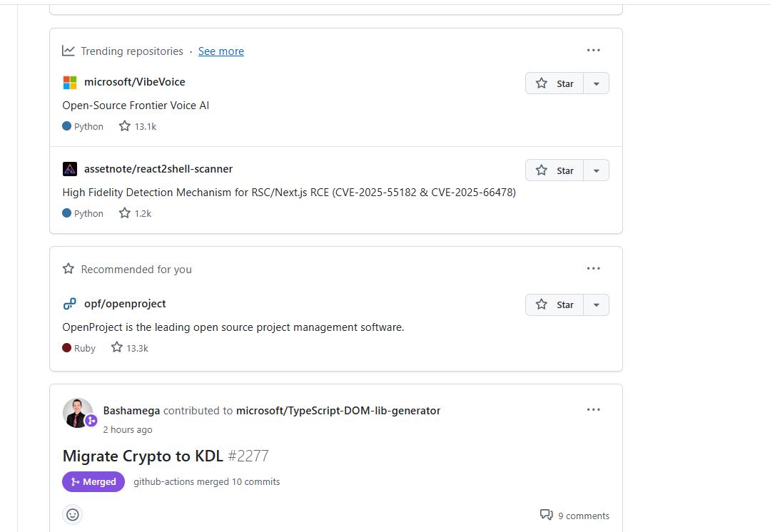Click the opf/openproject organization icon

69,303
